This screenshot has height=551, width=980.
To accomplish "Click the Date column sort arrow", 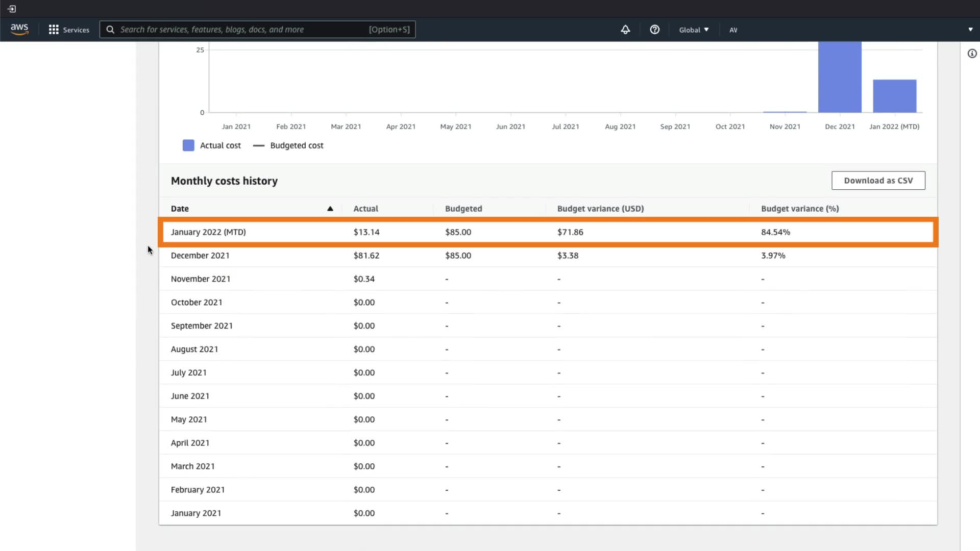I will (x=330, y=209).
